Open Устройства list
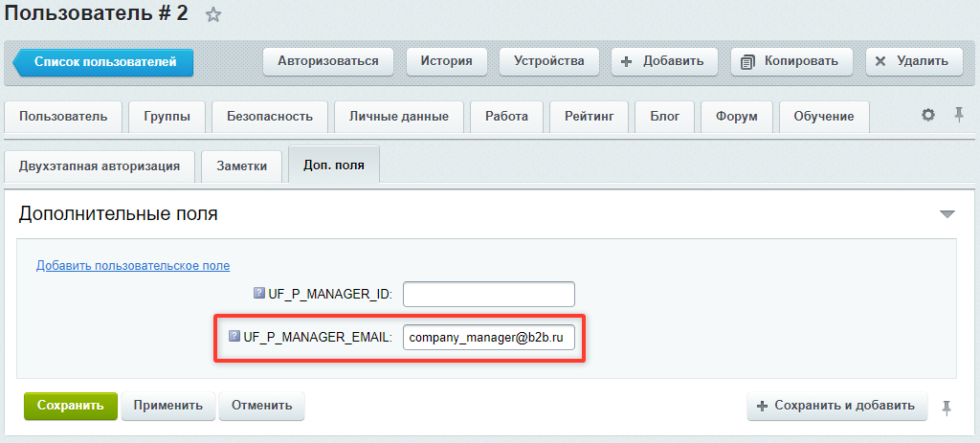 pos(548,61)
